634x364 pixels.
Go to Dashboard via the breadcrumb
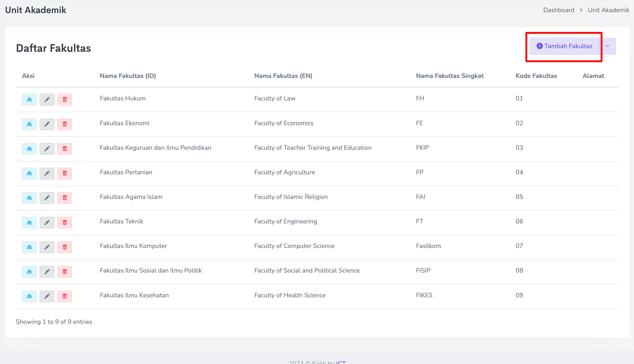point(559,10)
